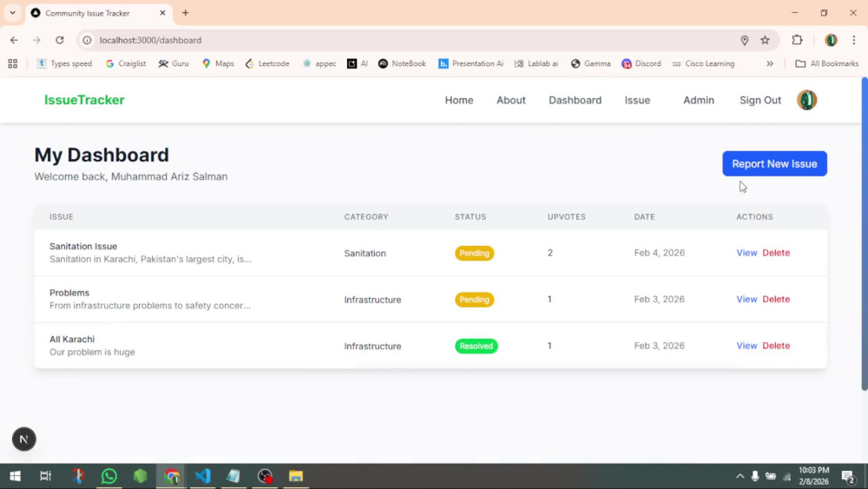Close the Community Issue Tracker tab

162,13
